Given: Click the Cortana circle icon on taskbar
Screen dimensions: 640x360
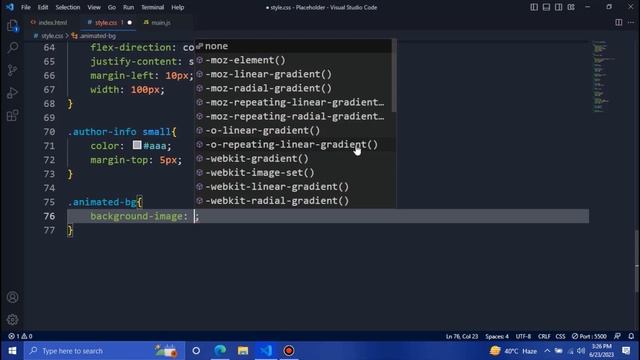Looking at the screenshot, I should (196, 351).
